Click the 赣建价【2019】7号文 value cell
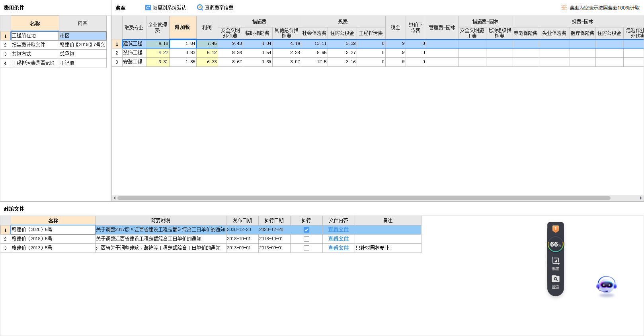 pos(82,45)
